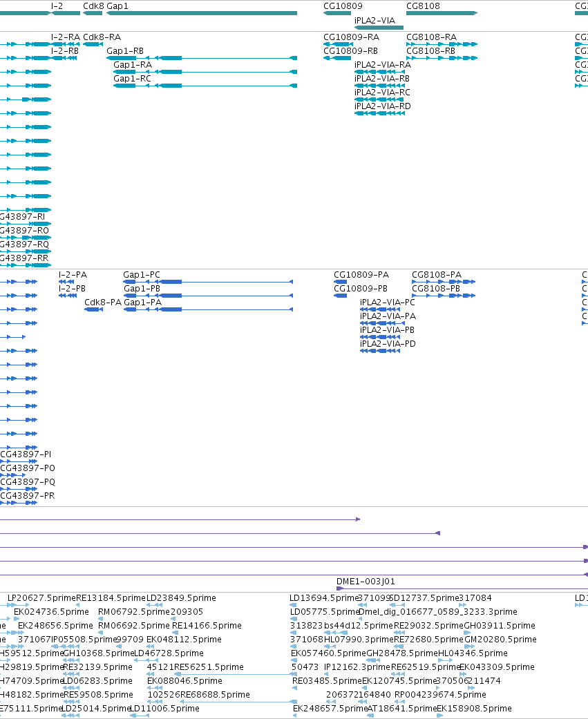Click the GM20280.5prime EST label

(x=500, y=639)
